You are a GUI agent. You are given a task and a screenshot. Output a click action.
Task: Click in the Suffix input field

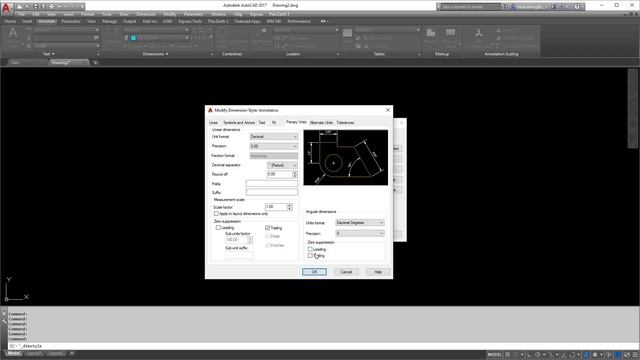pyautogui.click(x=272, y=192)
